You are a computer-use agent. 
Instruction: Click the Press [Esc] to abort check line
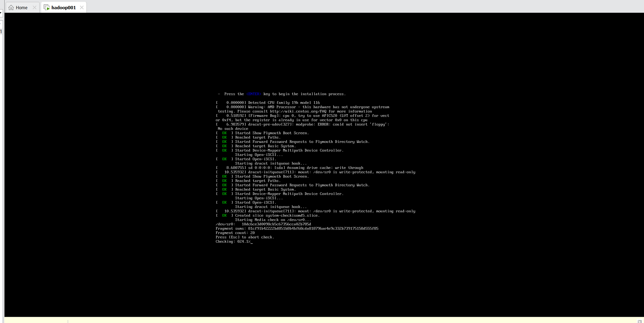245,237
